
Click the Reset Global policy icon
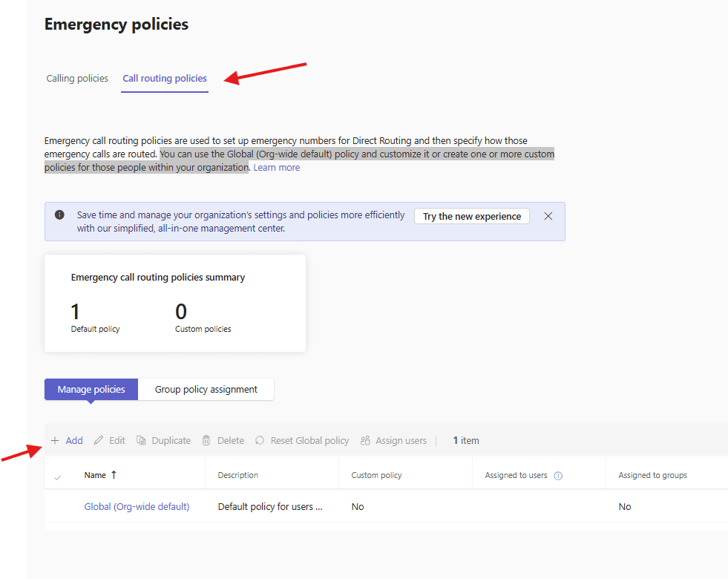tap(260, 440)
